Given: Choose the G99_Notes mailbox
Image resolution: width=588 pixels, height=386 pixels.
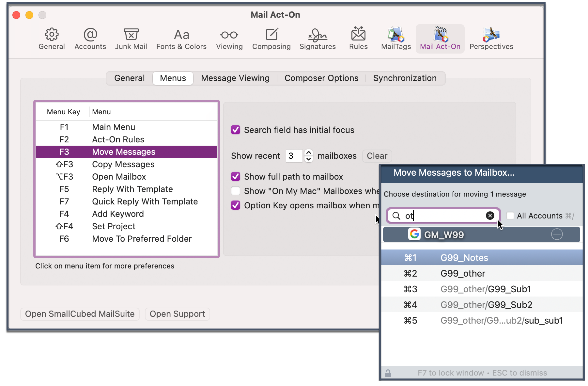Looking at the screenshot, I should (x=482, y=258).
